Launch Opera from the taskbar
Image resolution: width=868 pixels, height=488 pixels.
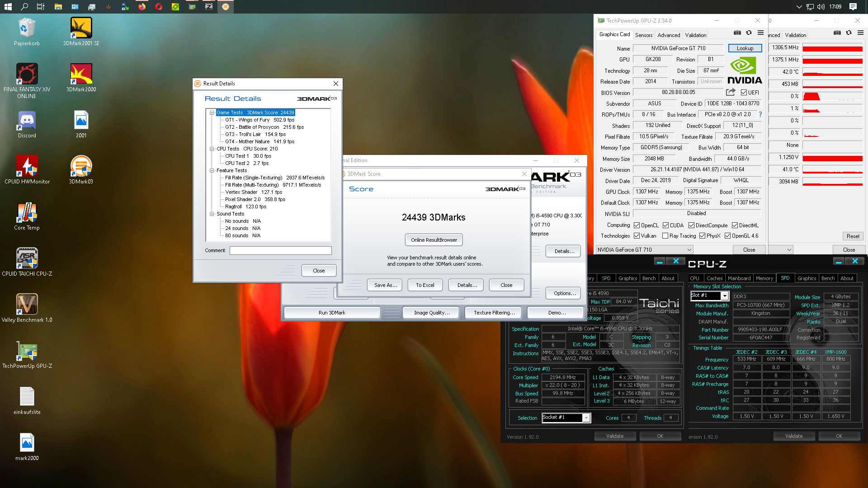[159, 7]
